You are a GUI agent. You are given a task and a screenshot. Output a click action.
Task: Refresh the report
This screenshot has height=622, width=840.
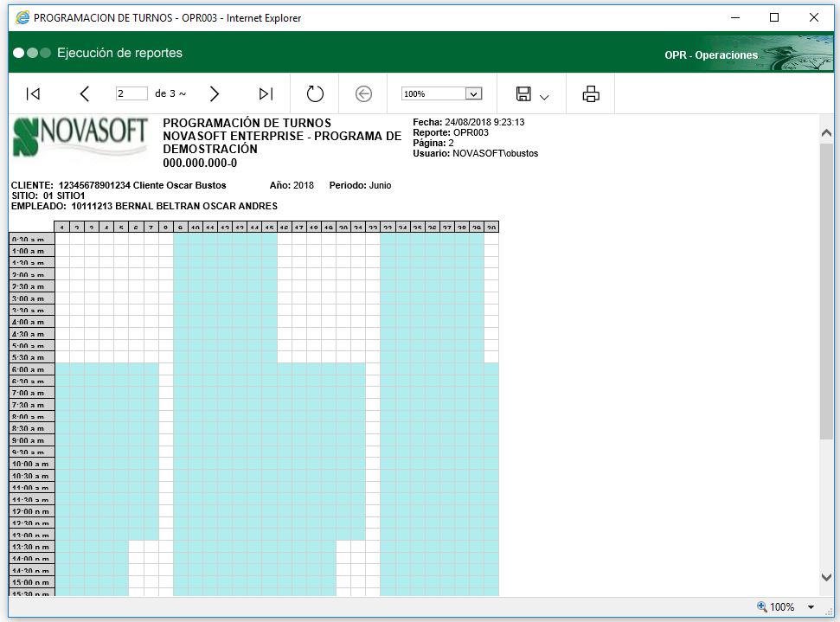coord(315,93)
